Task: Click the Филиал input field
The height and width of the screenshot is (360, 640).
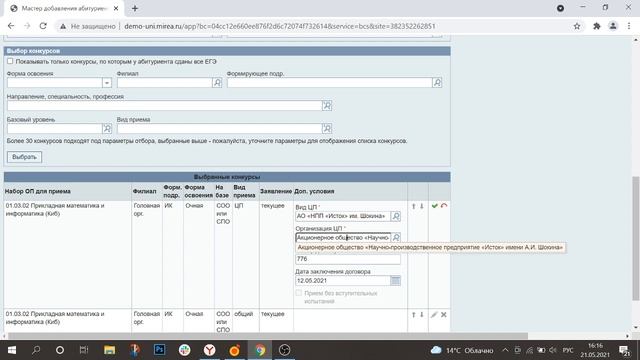Action: click(165, 83)
